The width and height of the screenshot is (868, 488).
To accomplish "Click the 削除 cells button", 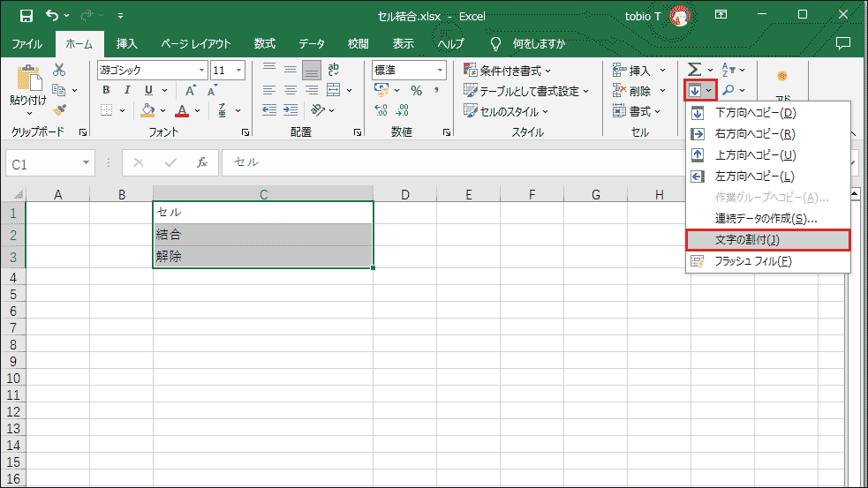I will [633, 91].
